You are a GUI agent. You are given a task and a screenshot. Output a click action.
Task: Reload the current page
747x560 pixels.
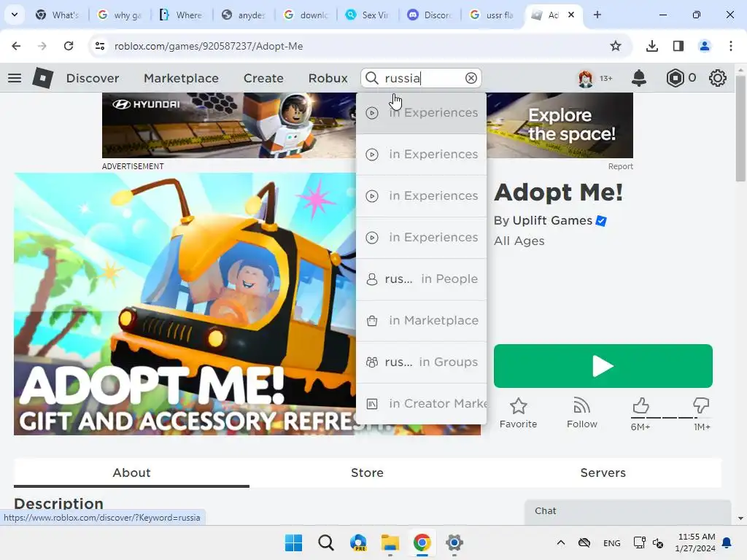[x=69, y=46]
